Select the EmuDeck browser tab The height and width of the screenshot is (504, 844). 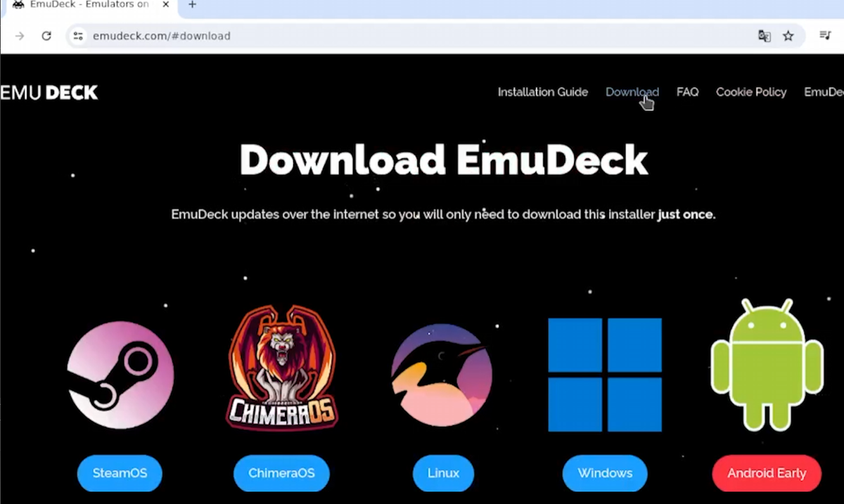pyautogui.click(x=88, y=5)
